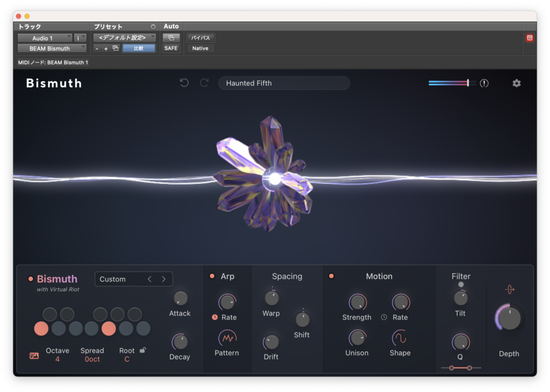The height and width of the screenshot is (392, 550).
Task: Open Bismuth settings gear
Action: coord(516,83)
